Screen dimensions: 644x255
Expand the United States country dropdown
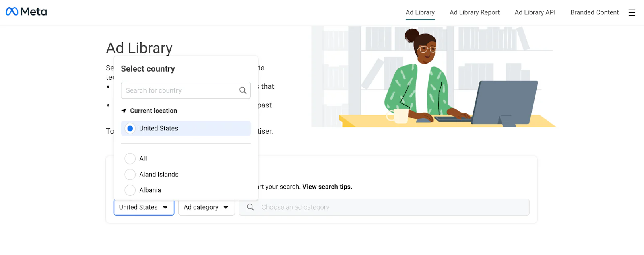tap(143, 207)
